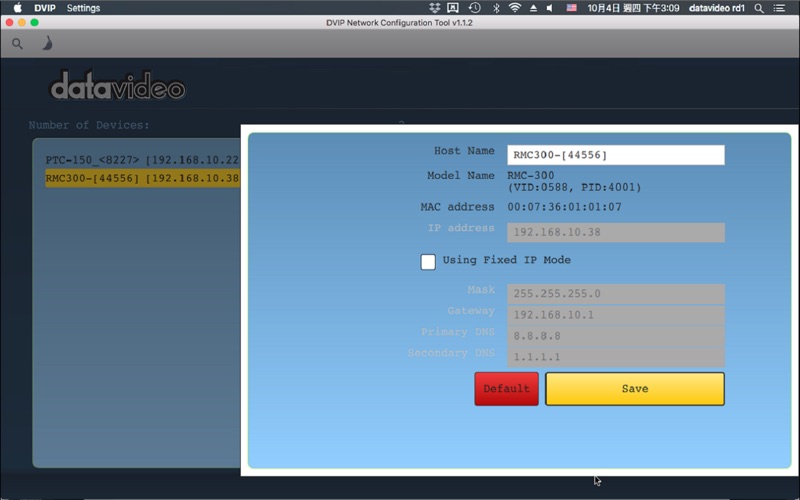Click the green zoom window button

click(x=34, y=22)
